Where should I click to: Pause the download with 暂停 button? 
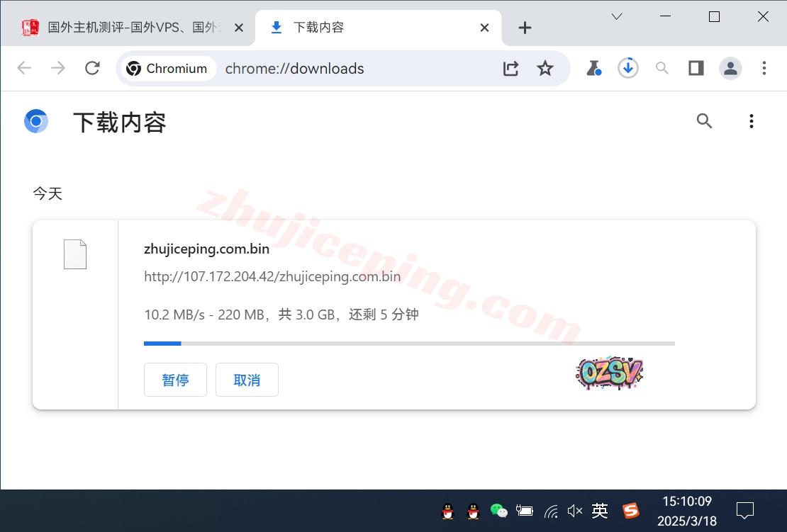(175, 380)
